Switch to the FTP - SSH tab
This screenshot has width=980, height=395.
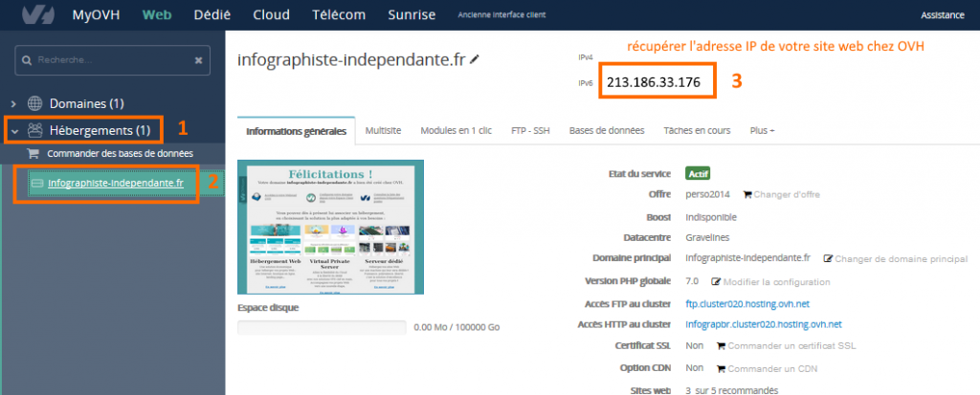point(530,131)
